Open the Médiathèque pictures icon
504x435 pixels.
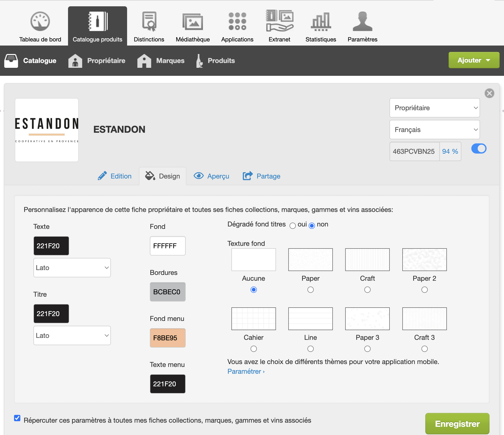point(193,21)
